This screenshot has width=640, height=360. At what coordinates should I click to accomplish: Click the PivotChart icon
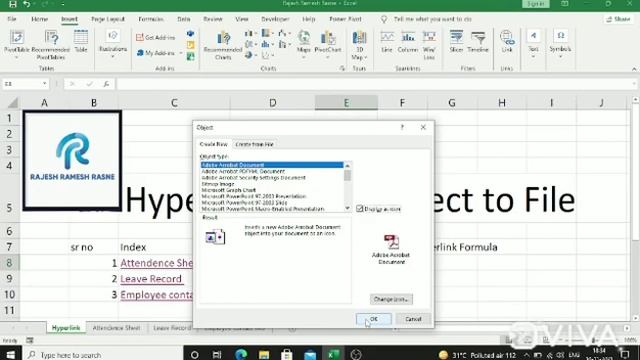click(x=328, y=43)
